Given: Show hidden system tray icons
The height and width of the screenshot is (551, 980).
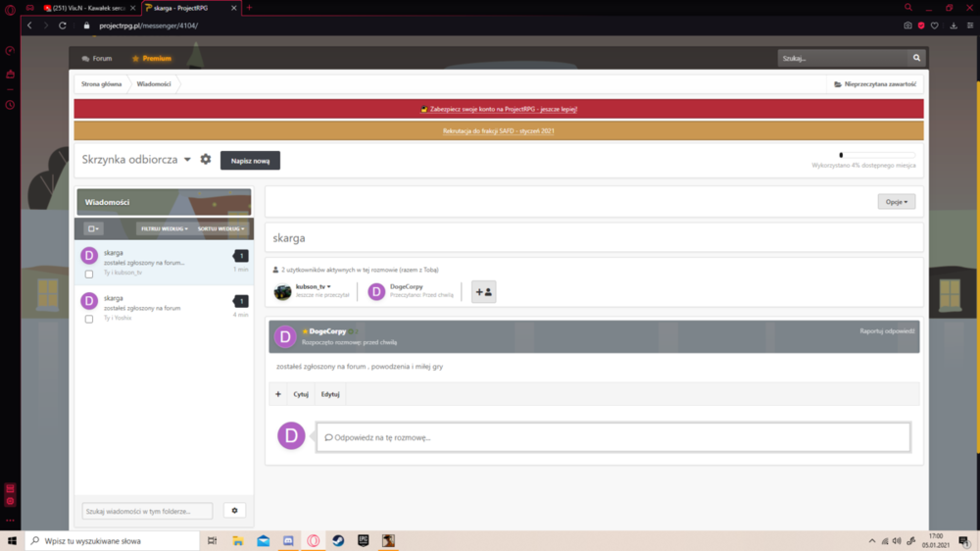Looking at the screenshot, I should click(x=872, y=541).
